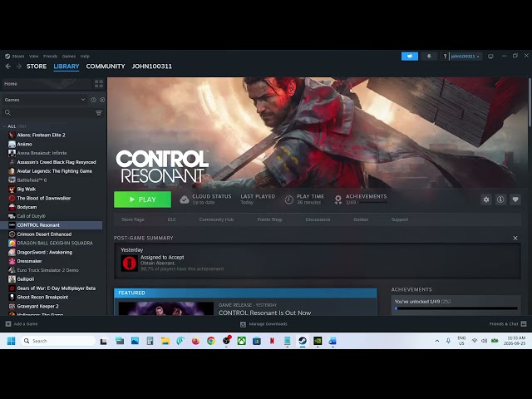
Task: Click the cloud status icon
Action: (x=185, y=199)
